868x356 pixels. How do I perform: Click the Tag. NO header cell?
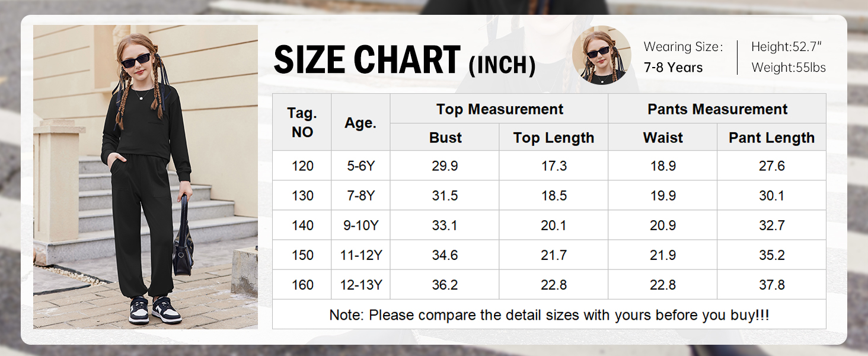pyautogui.click(x=302, y=123)
